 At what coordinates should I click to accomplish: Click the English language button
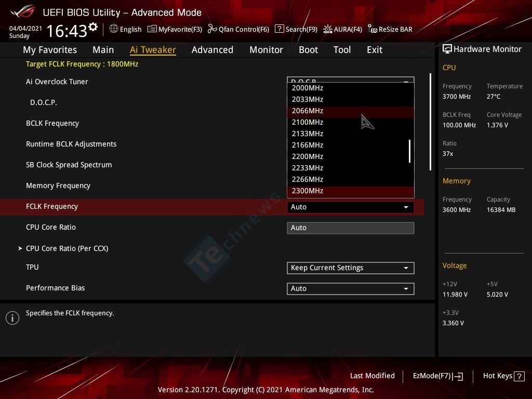point(126,29)
